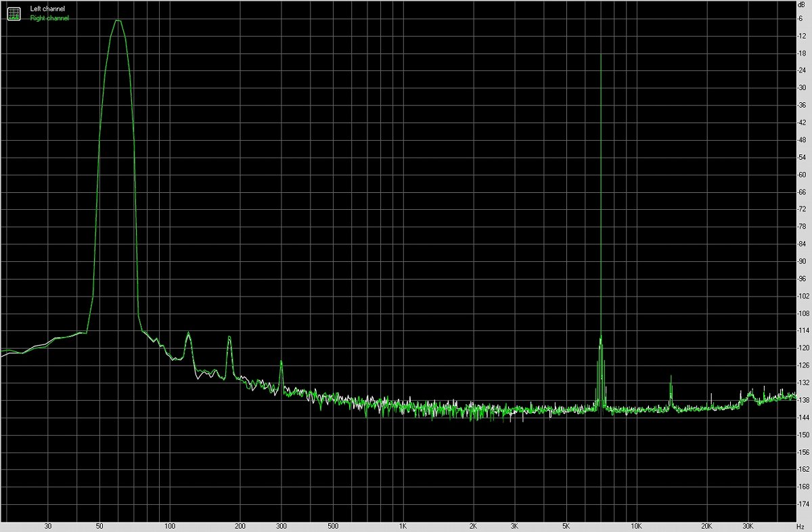The height and width of the screenshot is (532, 812).
Task: Click the 1K frequency axis label
Action: tap(403, 526)
